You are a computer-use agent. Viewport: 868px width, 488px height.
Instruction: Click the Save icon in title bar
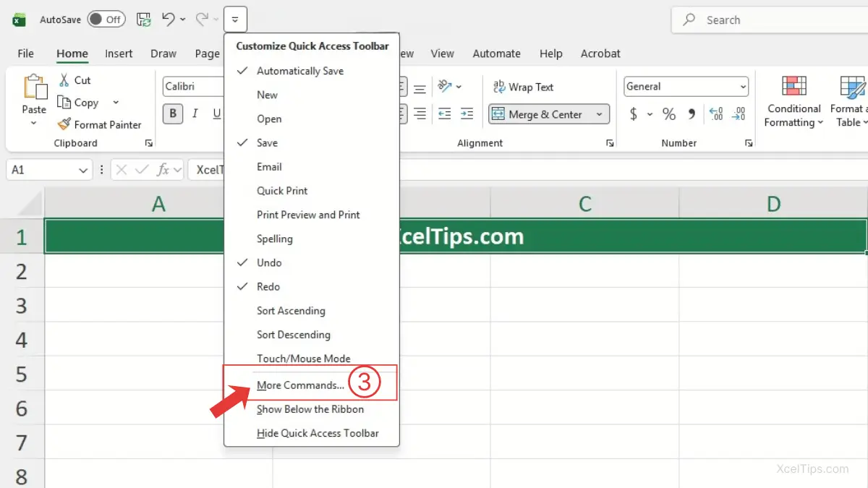[144, 20]
